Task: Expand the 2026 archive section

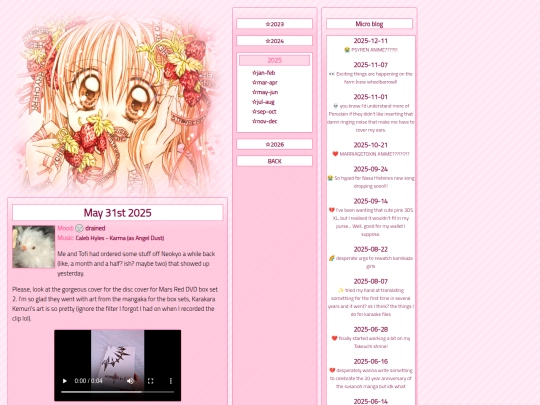Action: click(x=274, y=144)
